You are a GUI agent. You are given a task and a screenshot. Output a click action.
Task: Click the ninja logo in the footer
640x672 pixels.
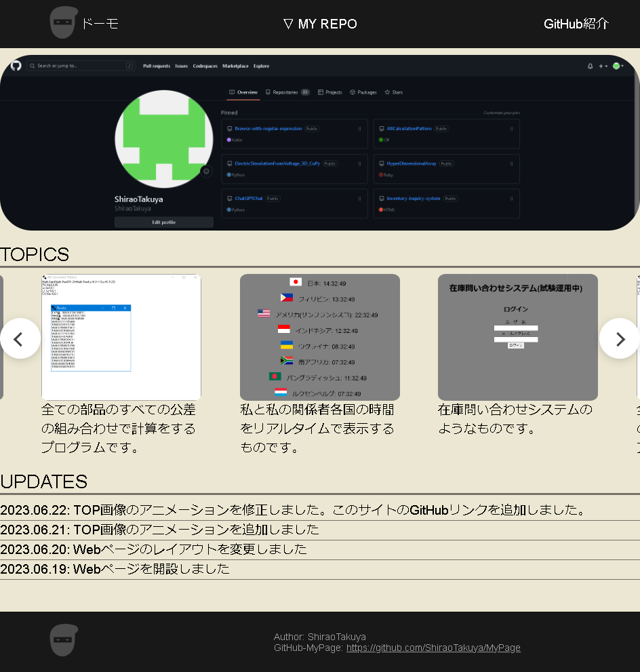pos(64,640)
